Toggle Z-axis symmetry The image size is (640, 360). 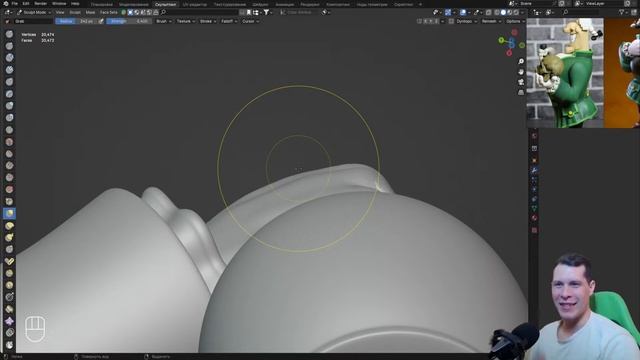tap(437, 21)
